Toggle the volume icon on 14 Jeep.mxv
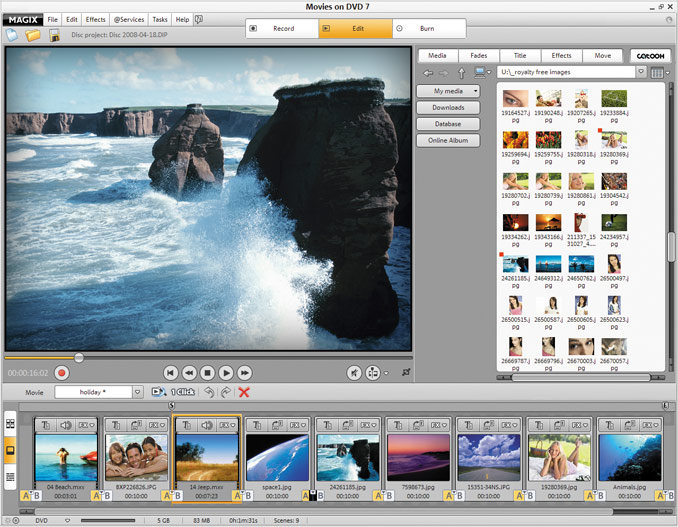Image resolution: width=678 pixels, height=527 pixels. pos(205,425)
